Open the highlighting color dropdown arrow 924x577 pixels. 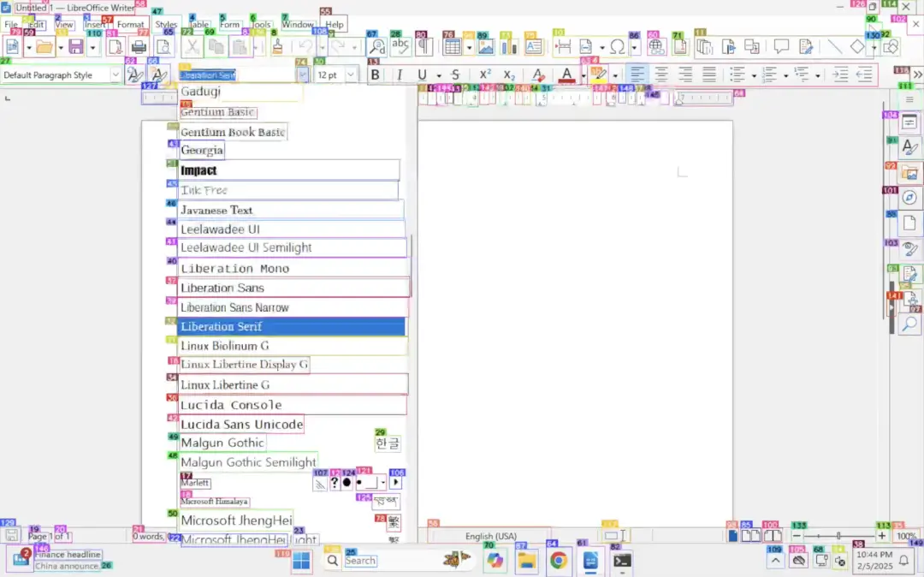click(615, 75)
